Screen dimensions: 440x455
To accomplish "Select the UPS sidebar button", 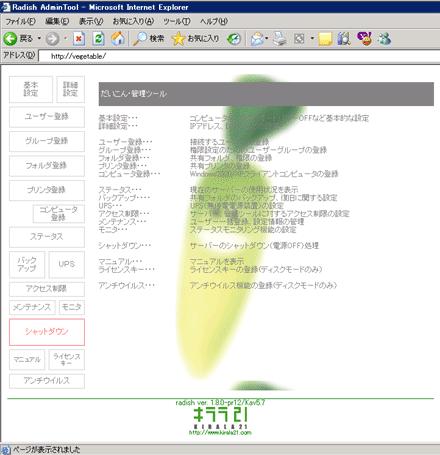I will tap(67, 265).
